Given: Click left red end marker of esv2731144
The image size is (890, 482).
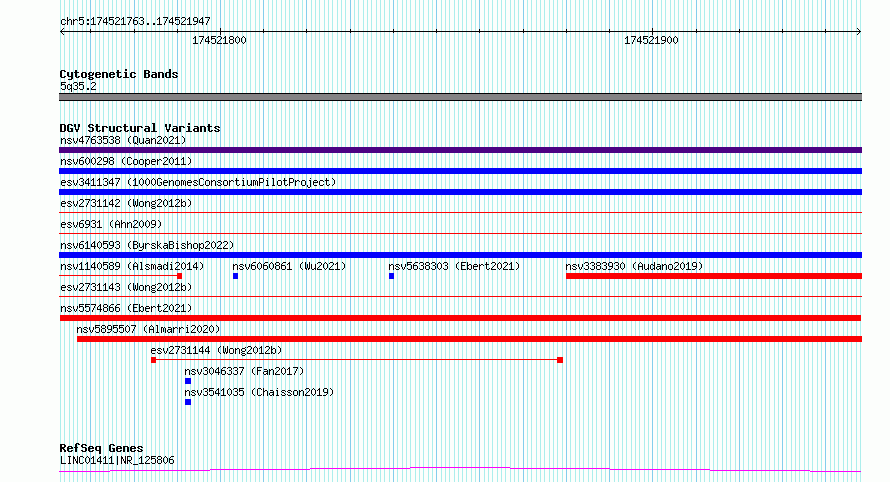Looking at the screenshot, I should (153, 360).
